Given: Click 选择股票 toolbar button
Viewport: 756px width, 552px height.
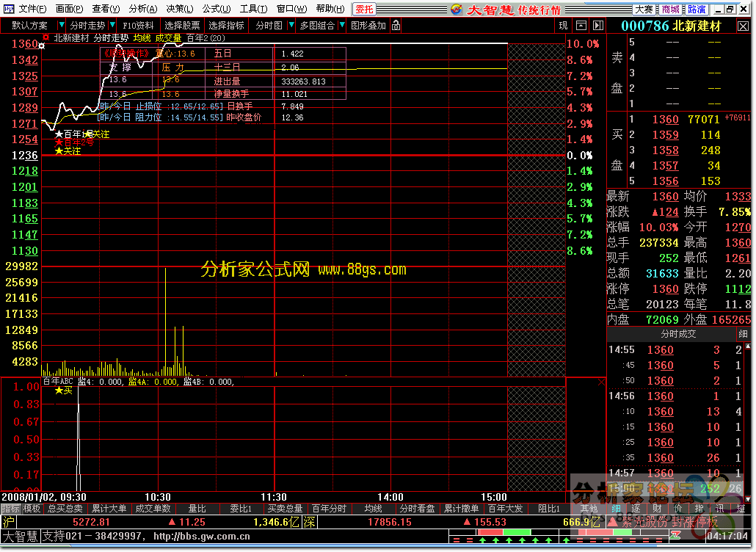Looking at the screenshot, I should click(182, 26).
